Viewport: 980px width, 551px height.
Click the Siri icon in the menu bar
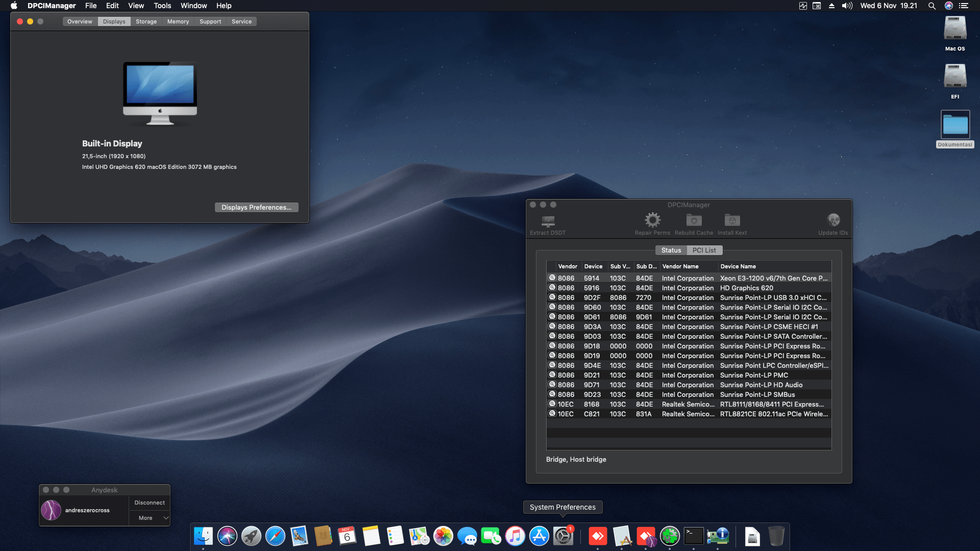[x=948, y=6]
